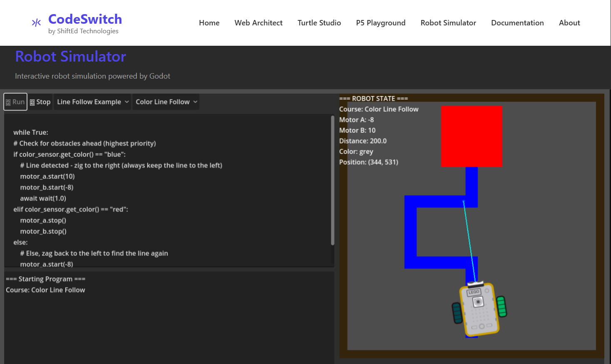Navigate to the Home menu item
611x364 pixels.
click(209, 23)
